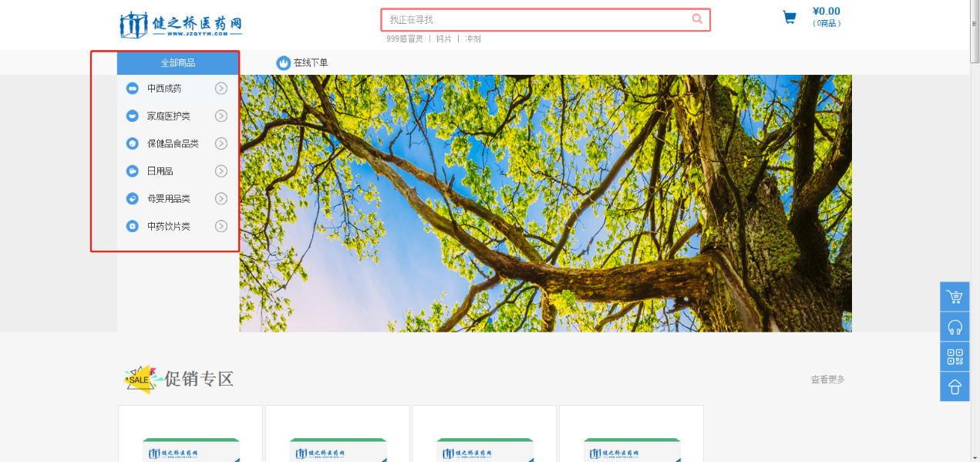Click the 促销专区 section heading
This screenshot has height=462, width=980.
pos(199,379)
